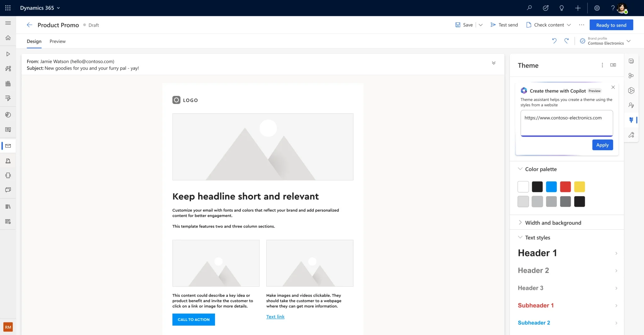Open the Save options dropdown arrow
The width and height of the screenshot is (644, 335).
coord(480,25)
